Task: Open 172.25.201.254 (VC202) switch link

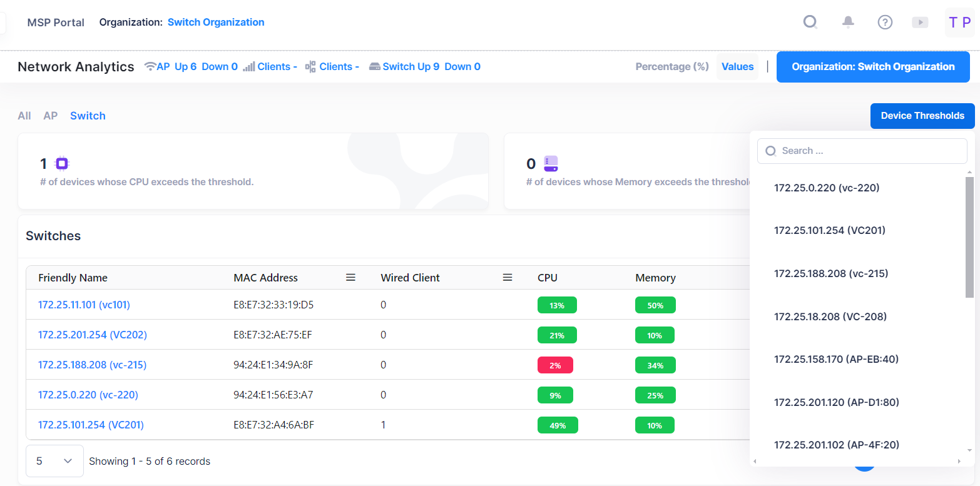Action: [93, 335]
